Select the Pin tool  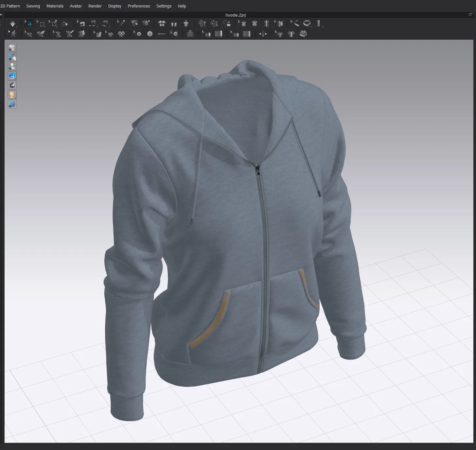(121, 23)
